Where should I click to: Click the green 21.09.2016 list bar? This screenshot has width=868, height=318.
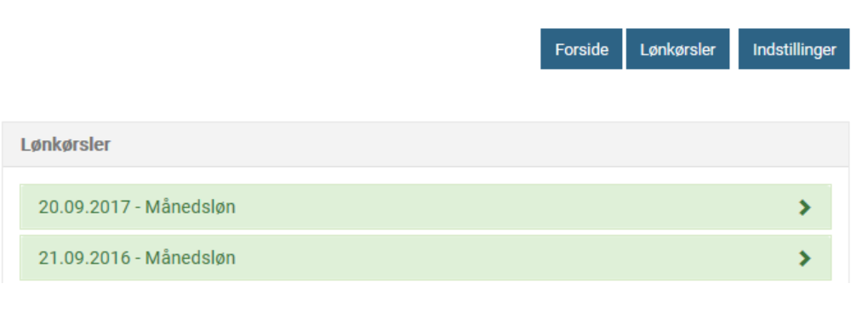click(x=425, y=258)
